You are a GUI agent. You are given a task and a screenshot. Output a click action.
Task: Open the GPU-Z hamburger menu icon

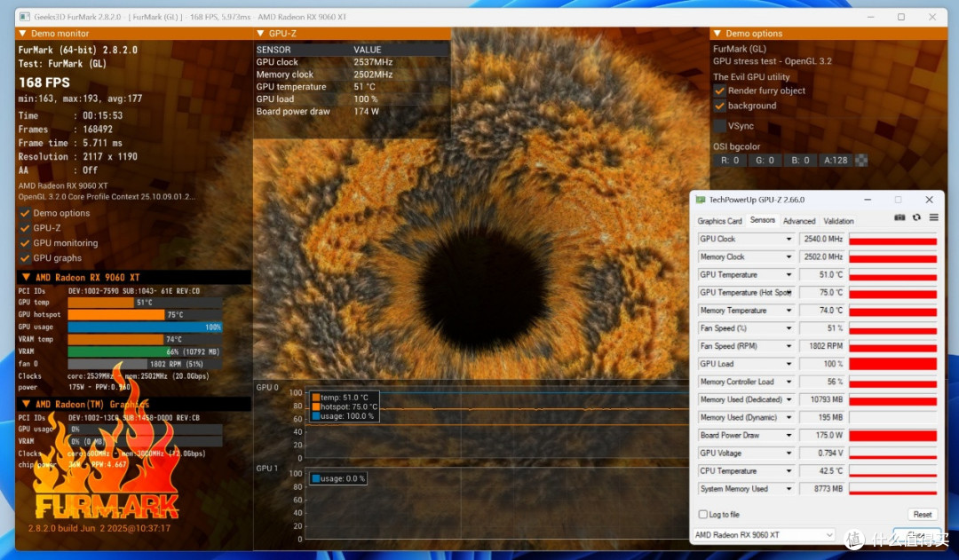click(933, 217)
